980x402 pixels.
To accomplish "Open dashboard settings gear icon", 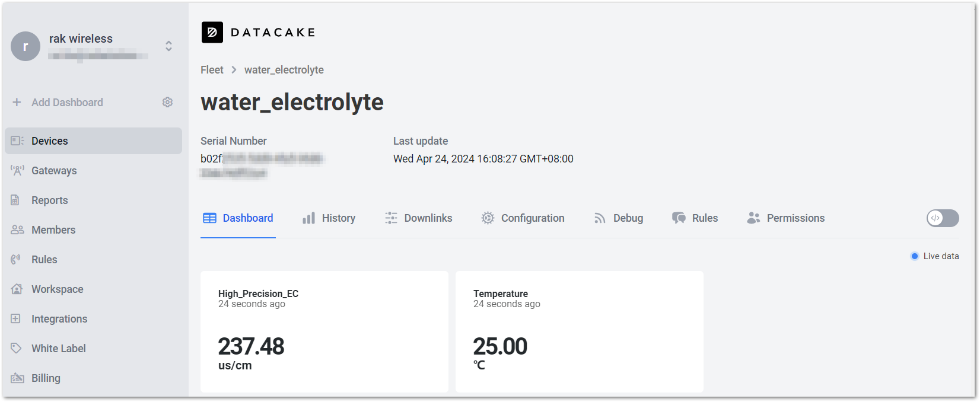I will point(167,102).
